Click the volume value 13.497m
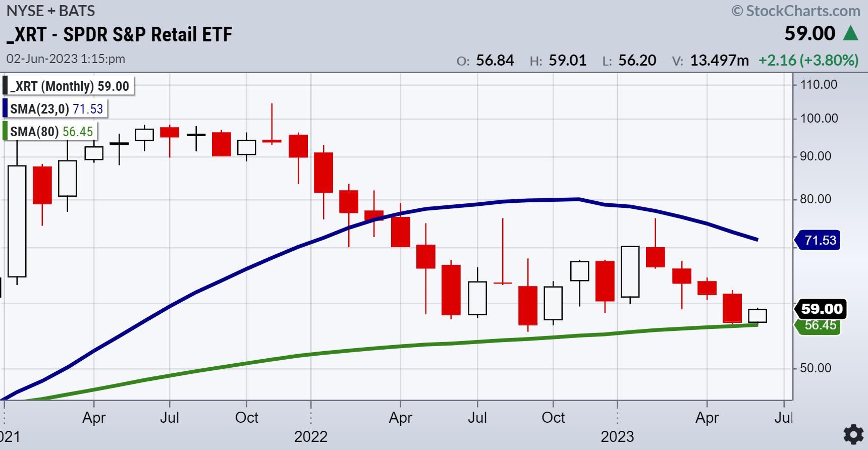The image size is (868, 450). click(719, 61)
